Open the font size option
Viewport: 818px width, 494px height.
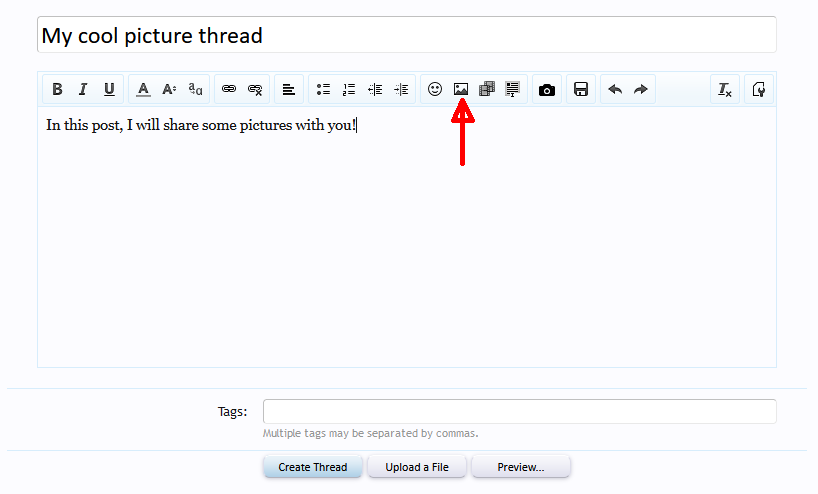[x=169, y=89]
